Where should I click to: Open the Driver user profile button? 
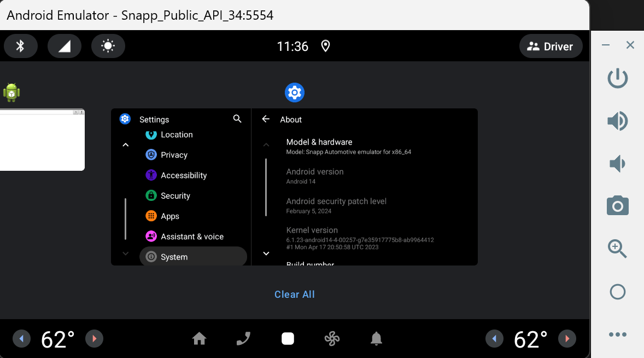tap(551, 47)
